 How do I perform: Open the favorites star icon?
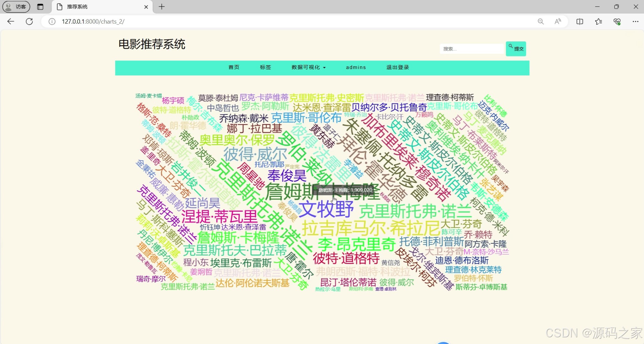click(598, 21)
